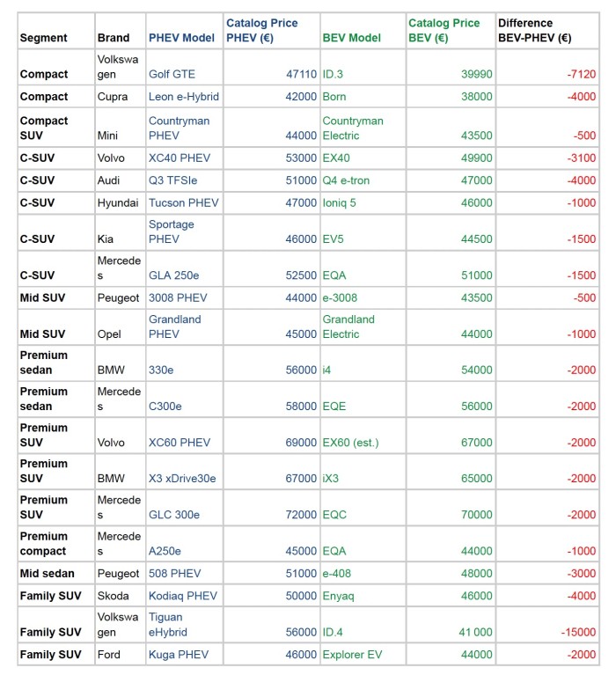Select the X3 xDrive30e cell
The width and height of the screenshot is (616, 675).
182,479
